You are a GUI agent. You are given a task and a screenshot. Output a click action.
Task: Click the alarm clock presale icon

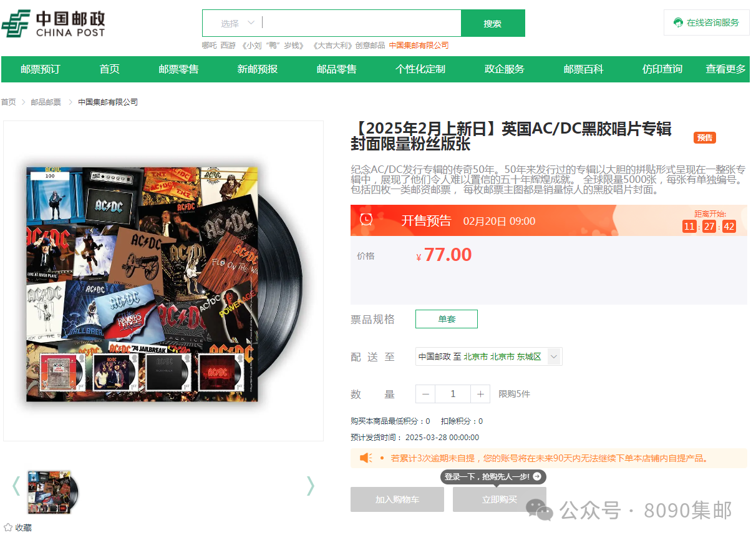[367, 219]
